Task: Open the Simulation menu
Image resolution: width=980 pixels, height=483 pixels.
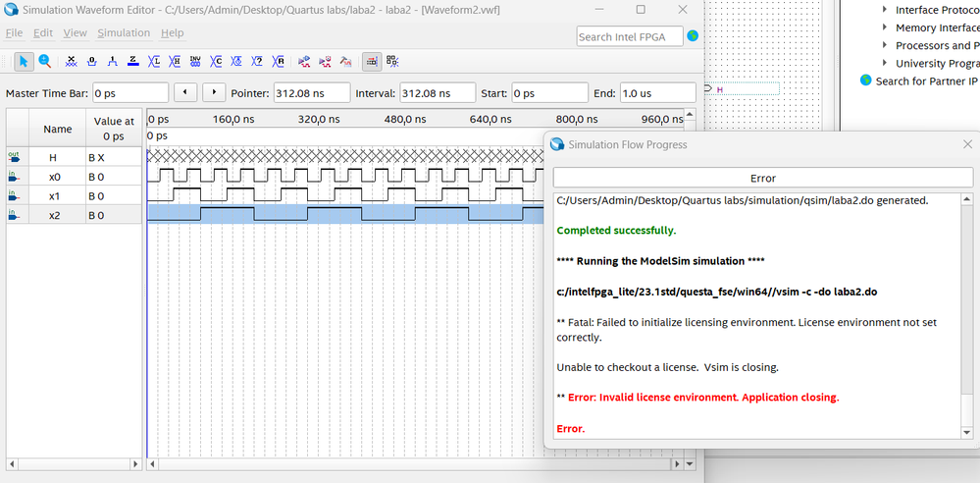Action: (x=124, y=32)
